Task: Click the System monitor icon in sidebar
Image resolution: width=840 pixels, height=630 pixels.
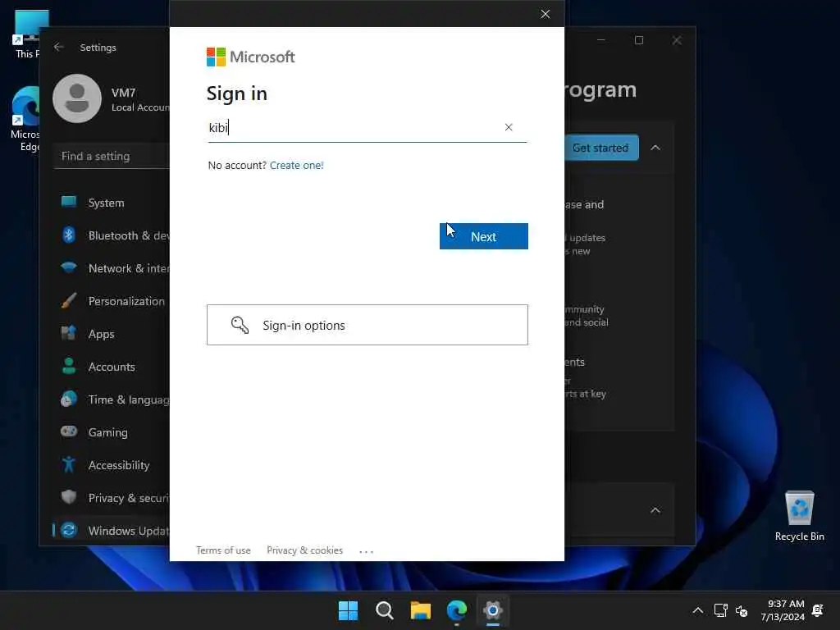Action: click(x=69, y=202)
